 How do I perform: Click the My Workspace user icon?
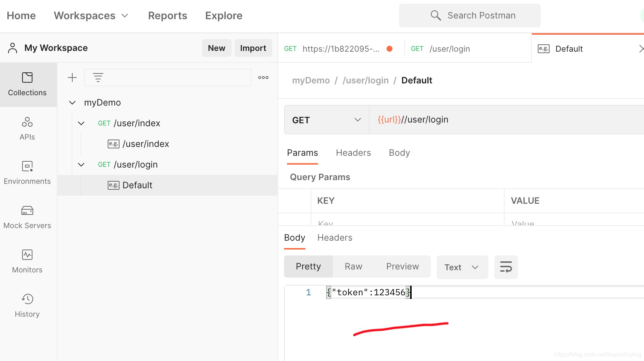pyautogui.click(x=13, y=48)
